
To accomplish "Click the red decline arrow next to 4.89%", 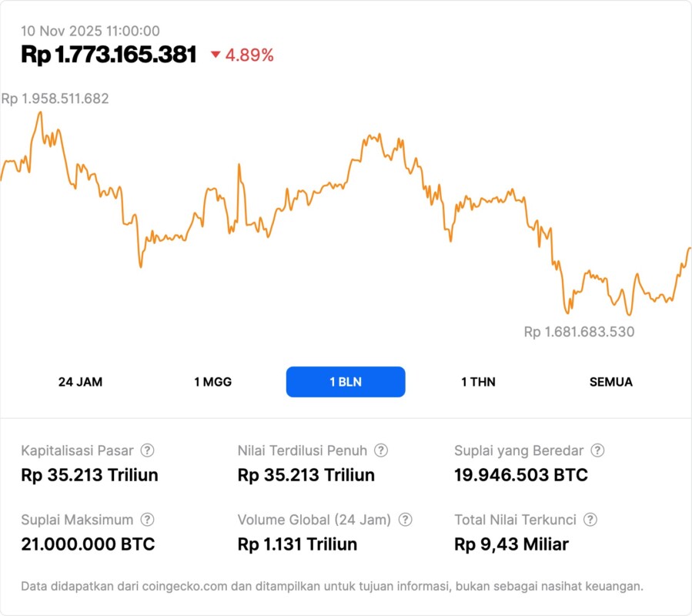I will [x=216, y=55].
